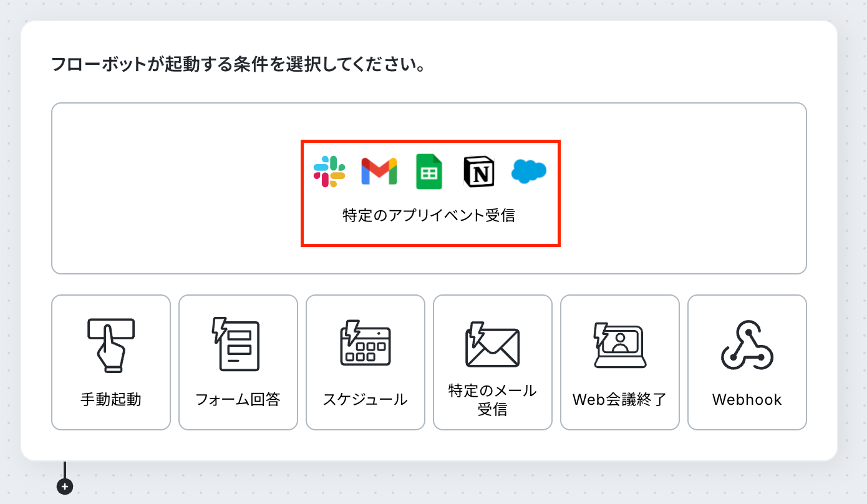This screenshot has height=504, width=867.
Task: Choose the スケジュール trigger label
Action: [x=366, y=399]
